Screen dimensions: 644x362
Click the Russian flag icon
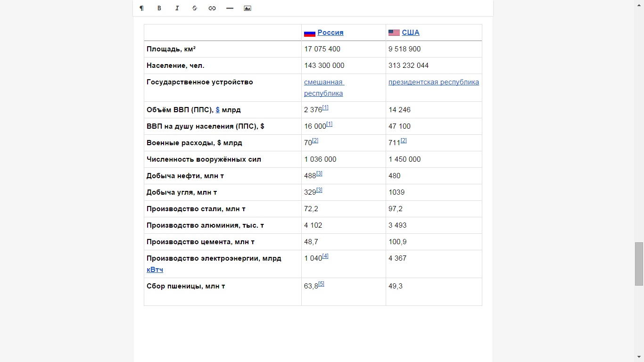click(309, 33)
